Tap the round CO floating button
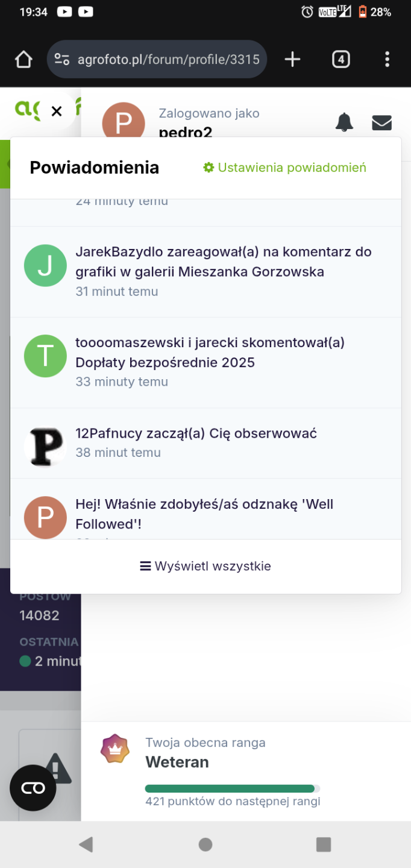 click(x=33, y=788)
